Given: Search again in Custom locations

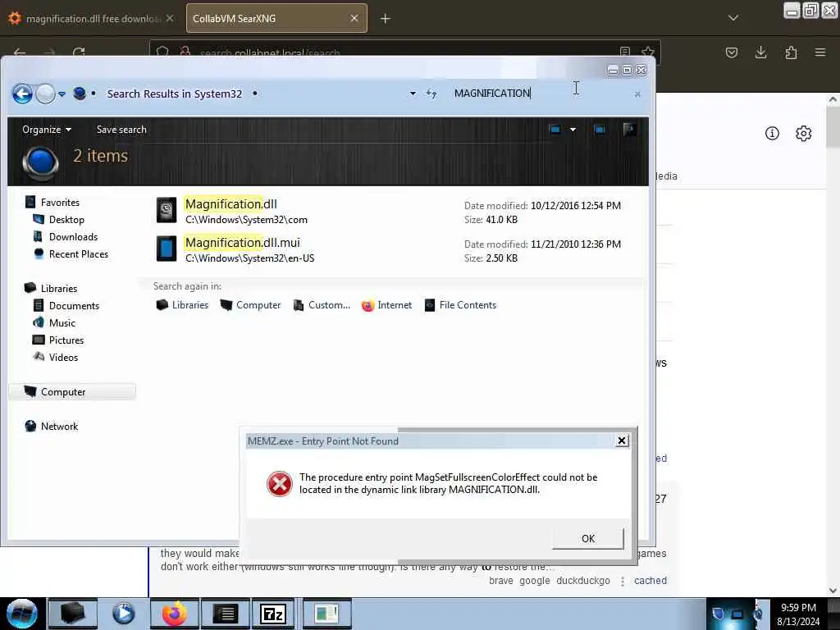Looking at the screenshot, I should (x=322, y=305).
